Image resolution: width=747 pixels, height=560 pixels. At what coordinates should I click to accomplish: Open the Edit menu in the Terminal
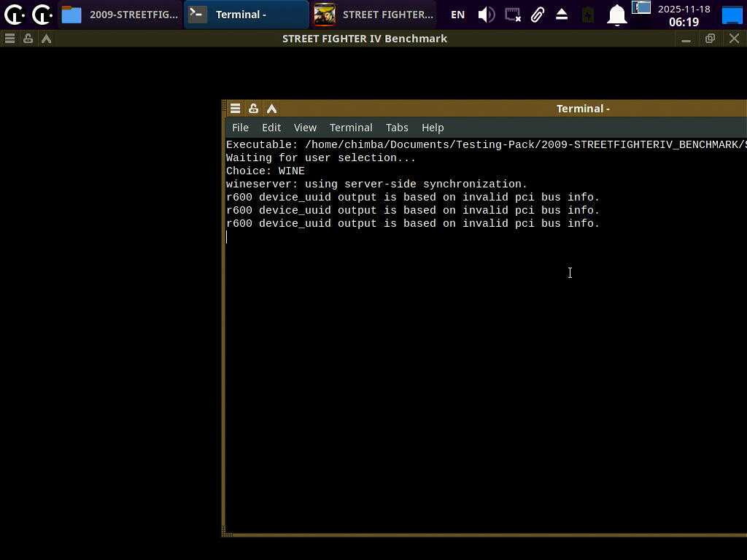[271, 128]
